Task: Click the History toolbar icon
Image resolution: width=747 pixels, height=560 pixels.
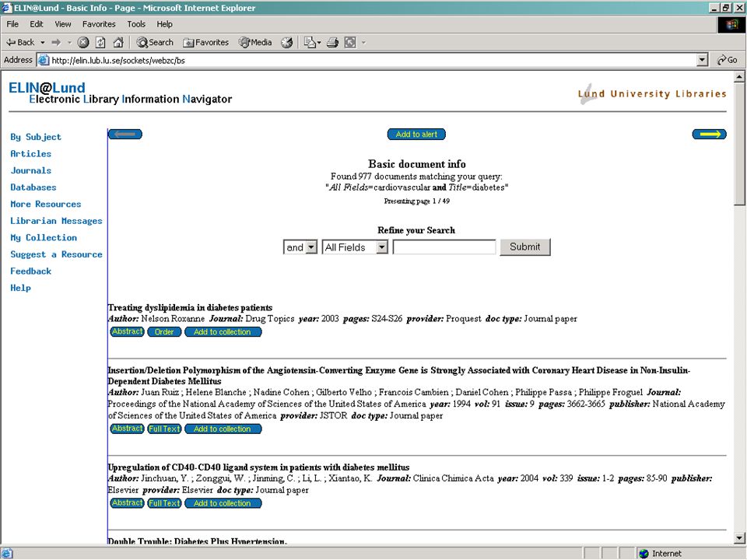Action: click(287, 42)
